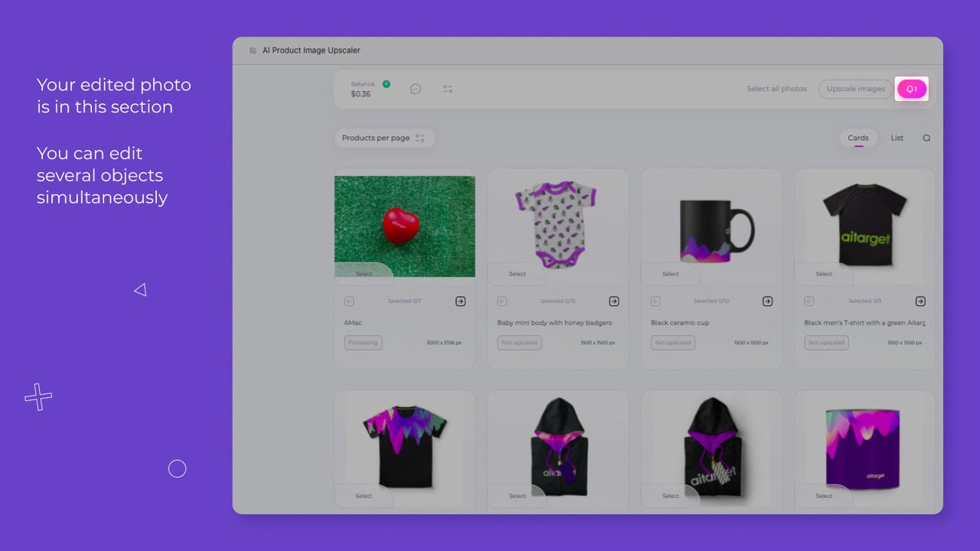Select the Baby mini body photo
The width and height of the screenshot is (980, 551).
tap(518, 273)
